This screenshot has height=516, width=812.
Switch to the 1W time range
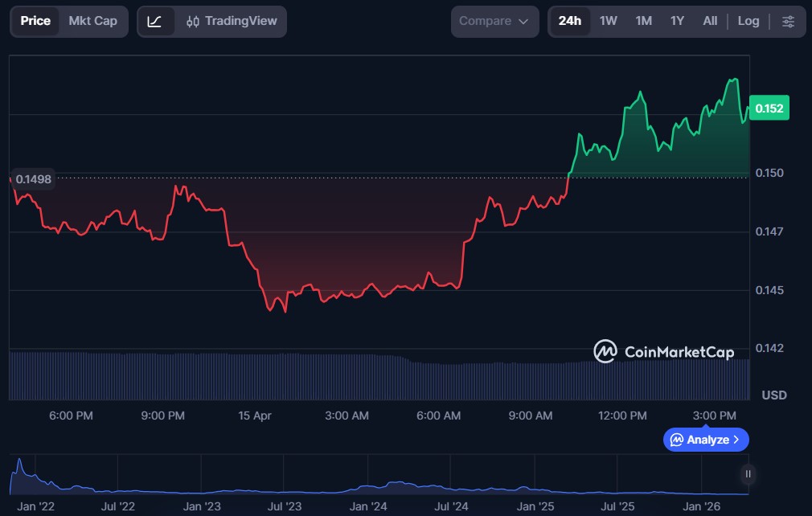click(x=609, y=21)
